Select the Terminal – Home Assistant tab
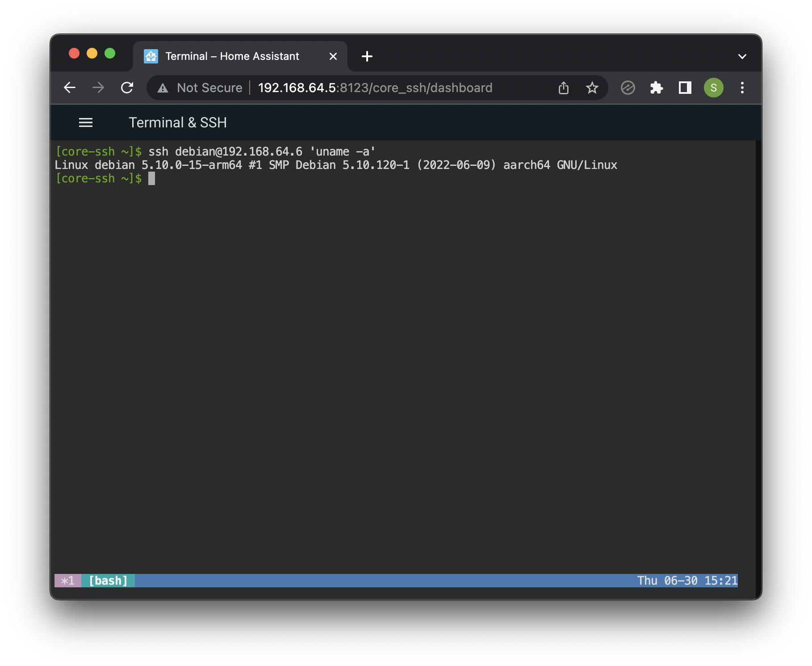The image size is (812, 666). tap(232, 56)
